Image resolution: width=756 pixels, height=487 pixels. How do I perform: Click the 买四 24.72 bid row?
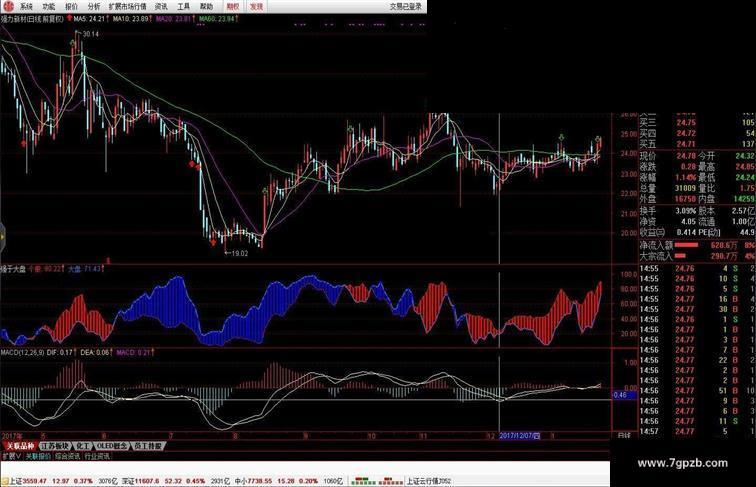tap(697, 133)
